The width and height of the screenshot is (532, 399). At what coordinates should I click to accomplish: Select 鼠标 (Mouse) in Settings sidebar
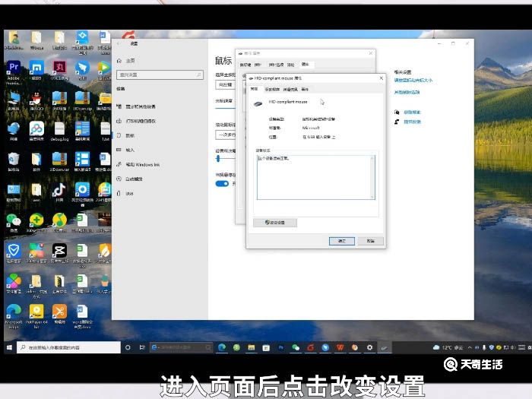coord(130,135)
